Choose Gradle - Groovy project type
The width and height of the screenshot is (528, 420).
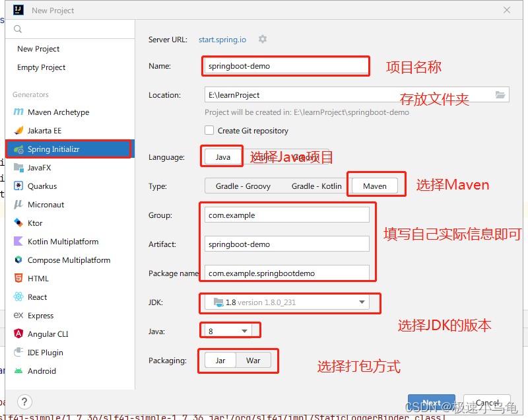[243, 186]
